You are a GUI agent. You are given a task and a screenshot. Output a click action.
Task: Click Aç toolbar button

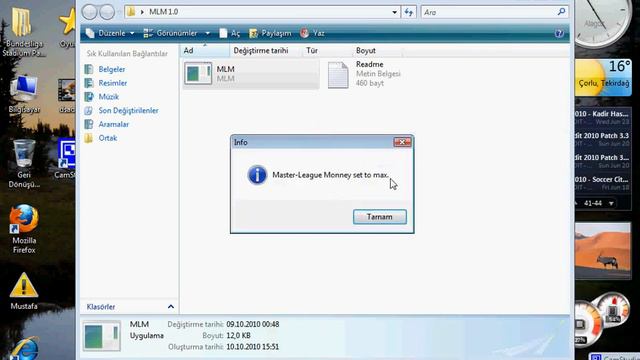[229, 33]
